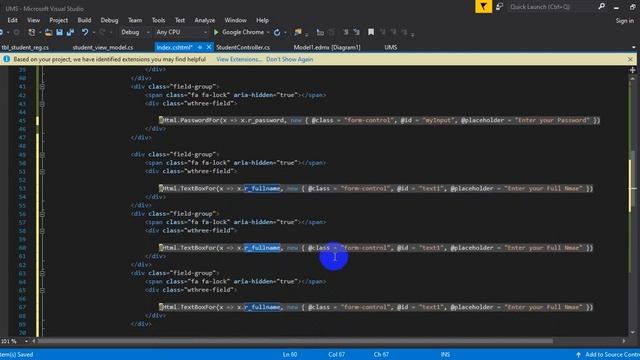Comment out the selected lines icon
The width and height of the screenshot is (640, 360).
(345, 32)
